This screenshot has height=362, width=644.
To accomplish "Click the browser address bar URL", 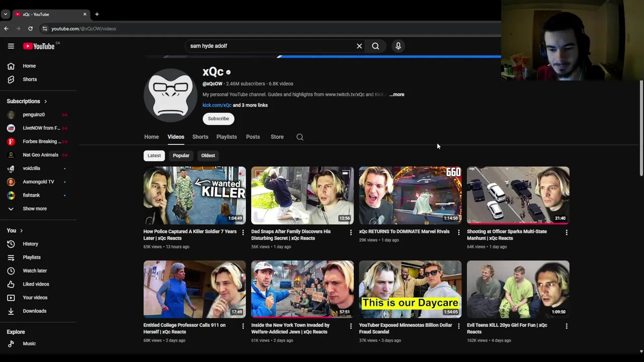I will coord(84,29).
